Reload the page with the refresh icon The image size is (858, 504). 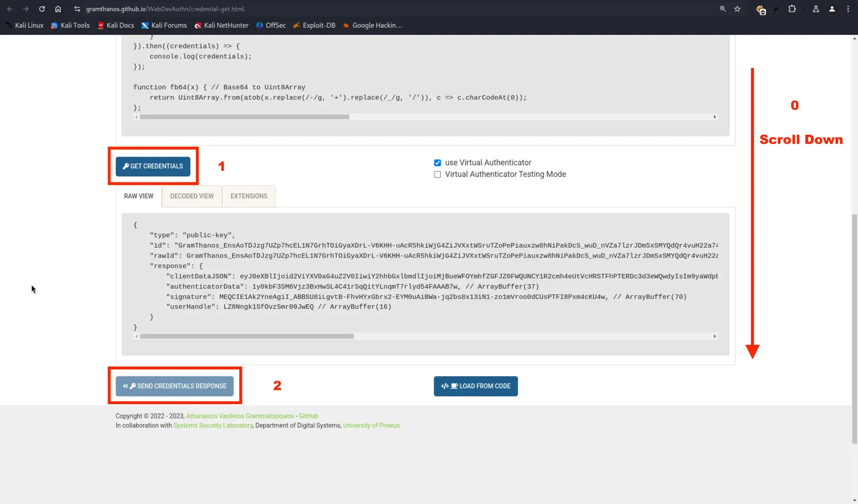[42, 9]
